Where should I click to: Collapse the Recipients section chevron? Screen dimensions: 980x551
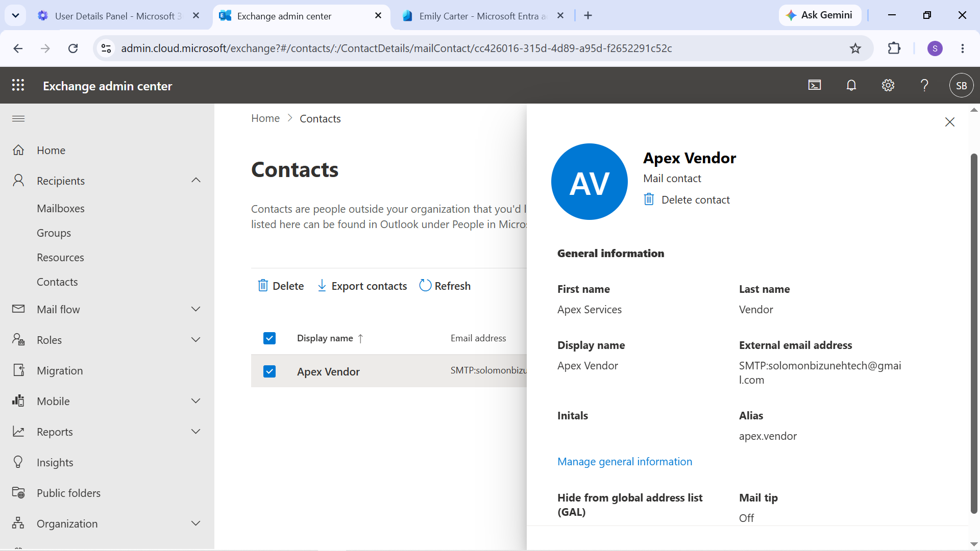[196, 180]
